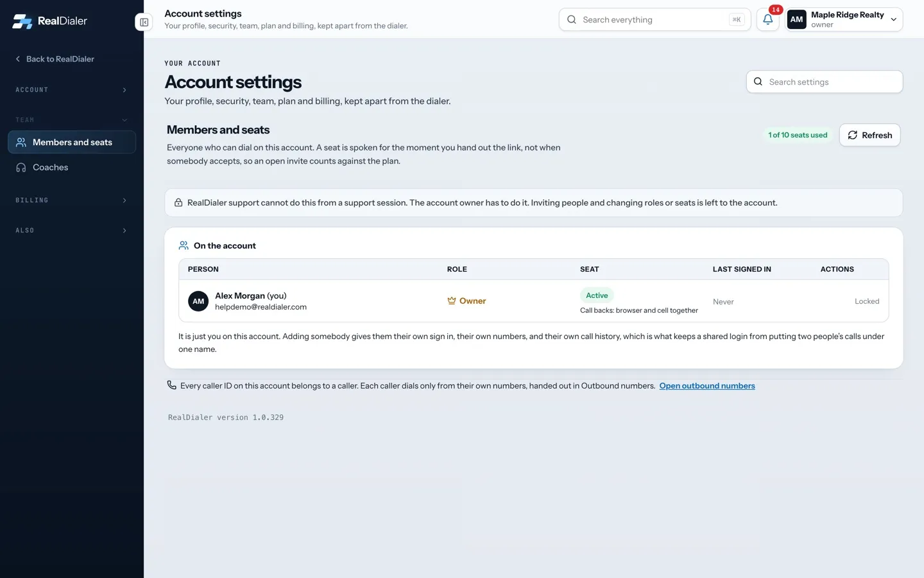Click Alex Morgan's AM avatar in table
The width and height of the screenshot is (924, 578).
click(x=198, y=301)
